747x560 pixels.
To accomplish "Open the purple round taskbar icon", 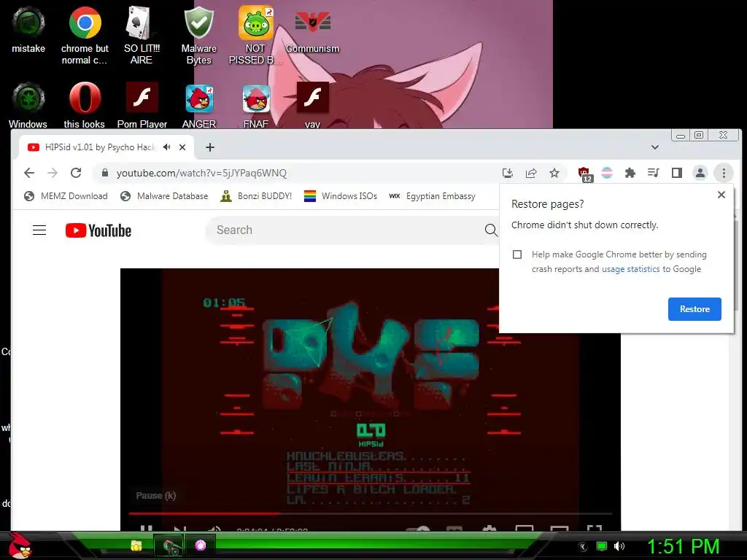I will [x=200, y=545].
